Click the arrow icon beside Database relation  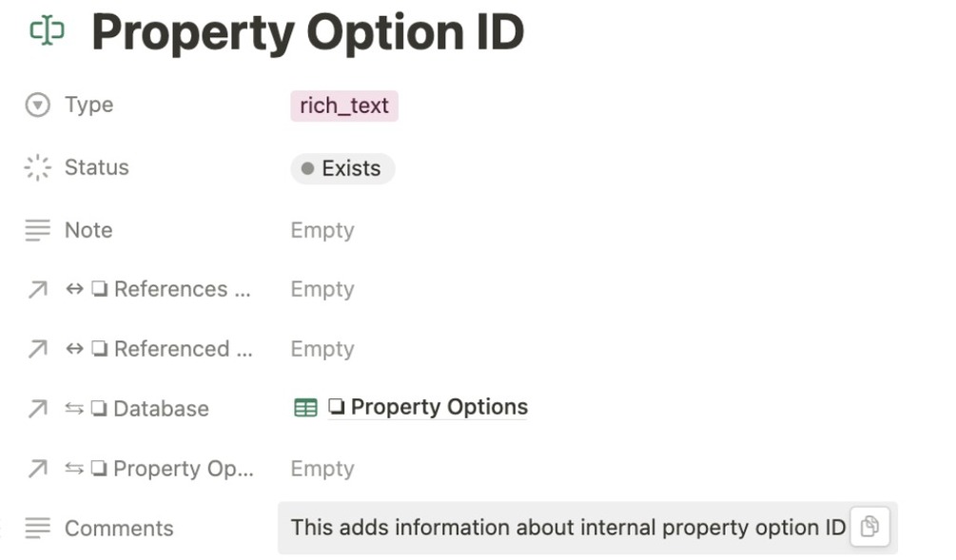pyautogui.click(x=37, y=409)
